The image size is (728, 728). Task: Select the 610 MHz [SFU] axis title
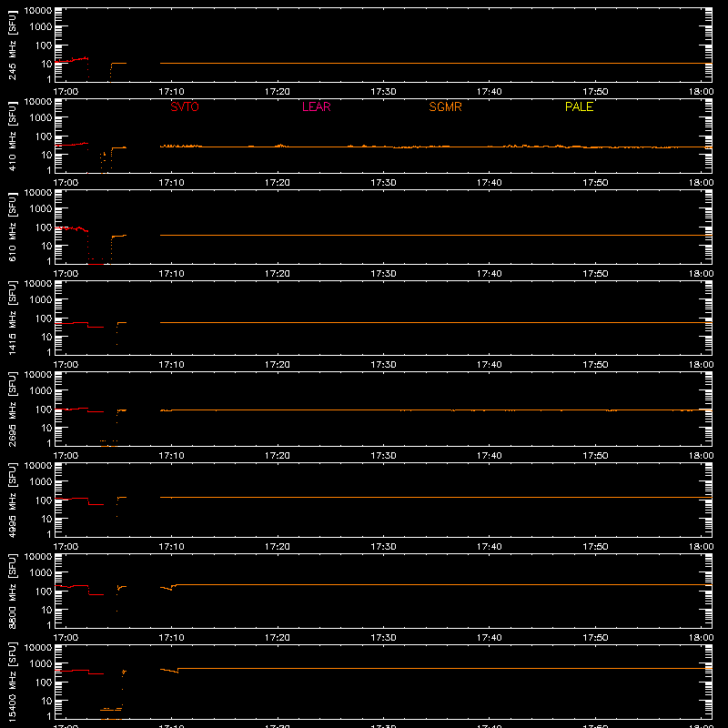click(x=12, y=227)
